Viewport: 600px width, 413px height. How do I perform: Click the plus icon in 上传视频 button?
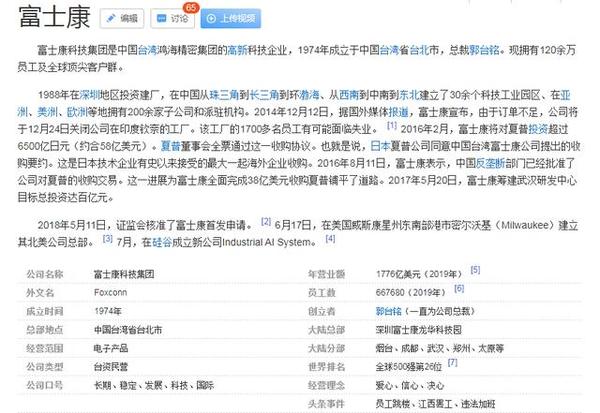click(211, 18)
